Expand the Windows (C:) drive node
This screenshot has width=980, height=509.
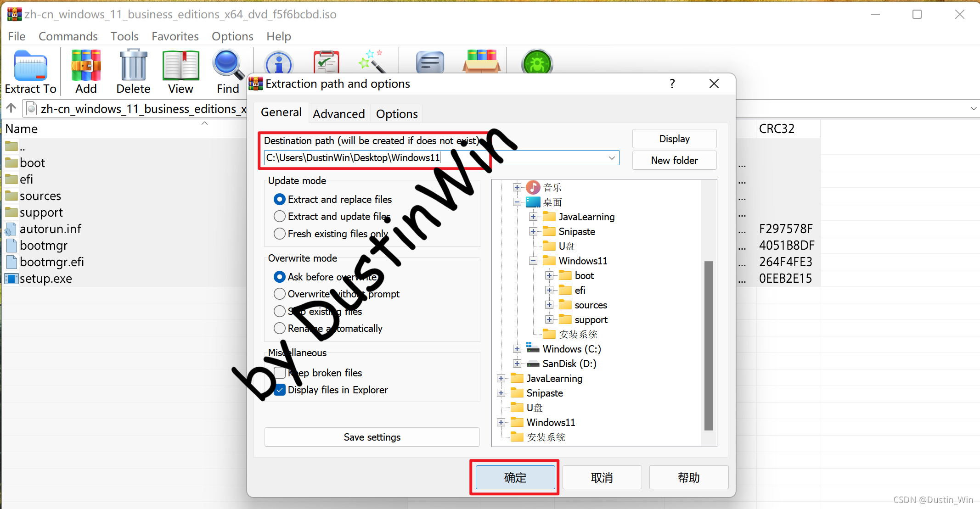click(517, 349)
